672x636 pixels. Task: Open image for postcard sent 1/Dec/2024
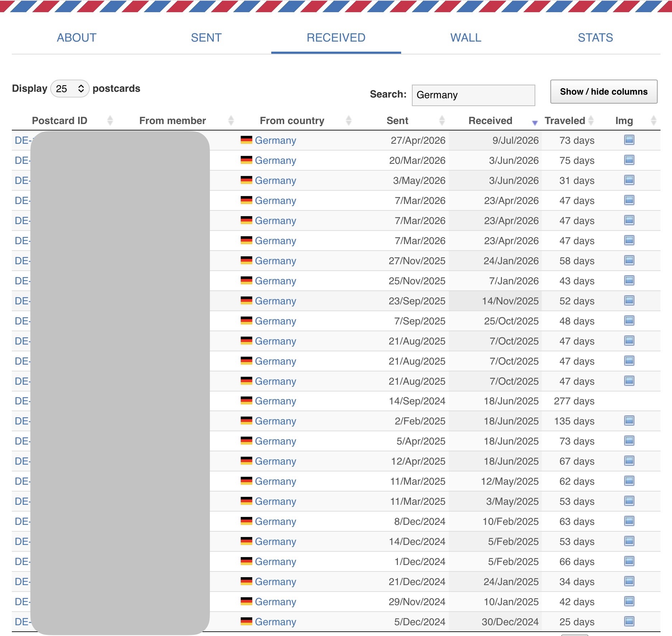[x=629, y=561]
